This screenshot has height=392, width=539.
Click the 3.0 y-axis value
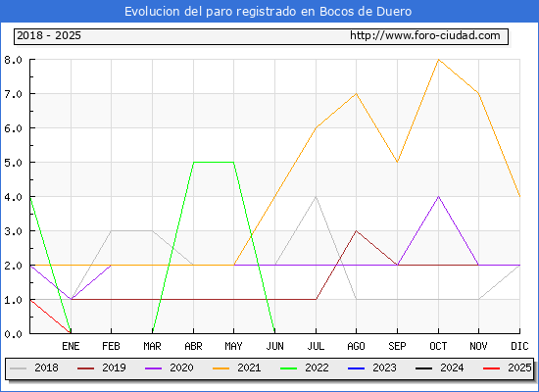(x=13, y=231)
